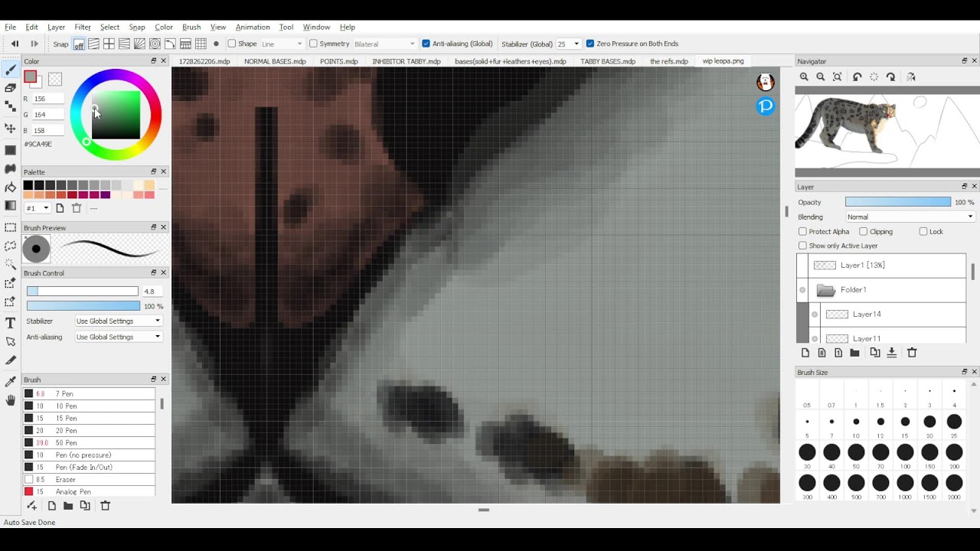
Task: Switch to the POINTS.mdp tab
Action: 338,61
